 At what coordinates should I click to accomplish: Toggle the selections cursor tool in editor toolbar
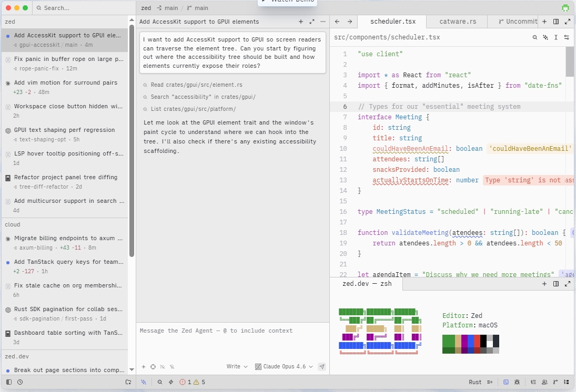(x=556, y=37)
